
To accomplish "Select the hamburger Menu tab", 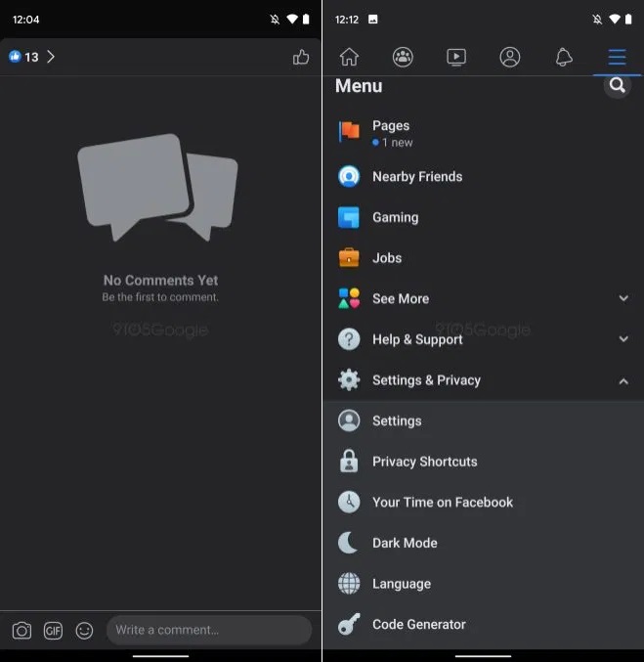I will click(617, 57).
